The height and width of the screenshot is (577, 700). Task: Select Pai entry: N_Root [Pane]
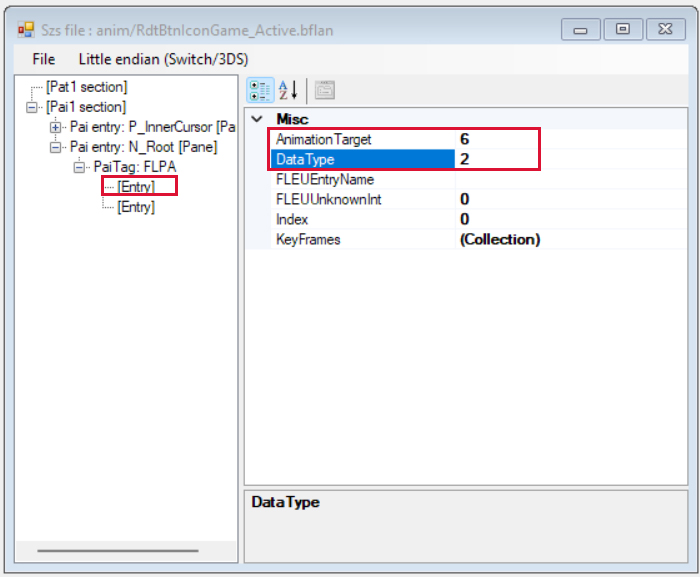point(144,147)
